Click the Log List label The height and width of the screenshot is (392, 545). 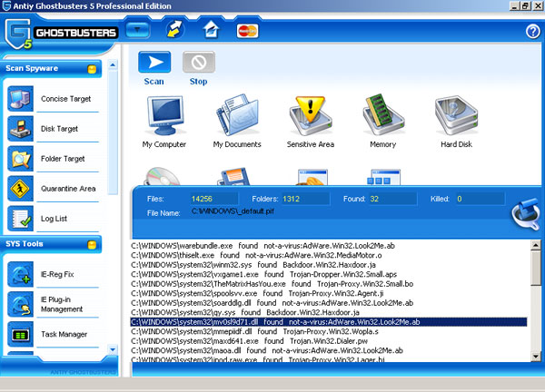(54, 219)
